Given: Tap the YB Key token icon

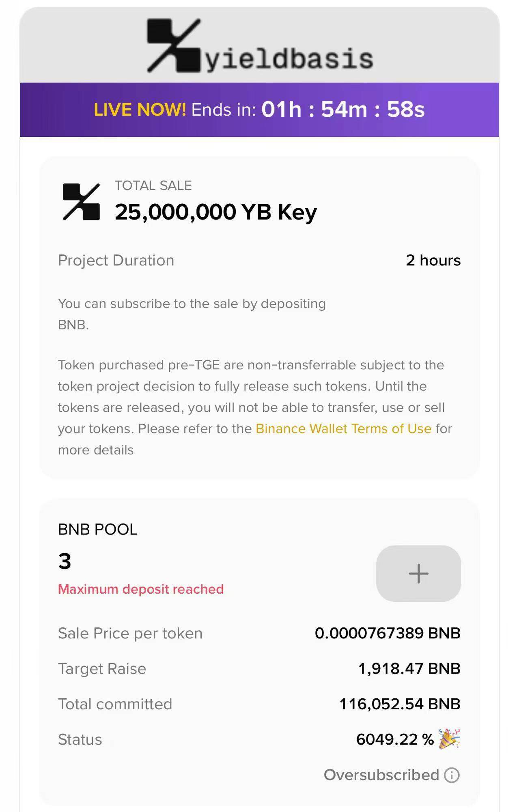Looking at the screenshot, I should pyautogui.click(x=82, y=202).
